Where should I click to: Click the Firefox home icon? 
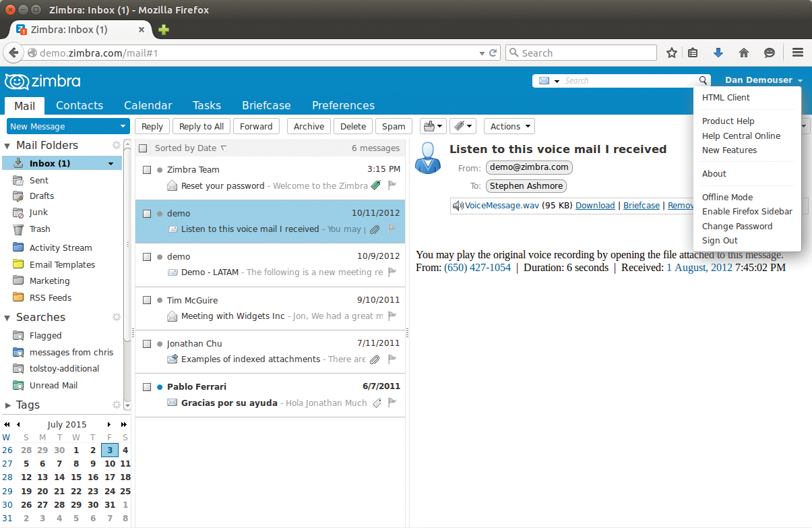[744, 53]
